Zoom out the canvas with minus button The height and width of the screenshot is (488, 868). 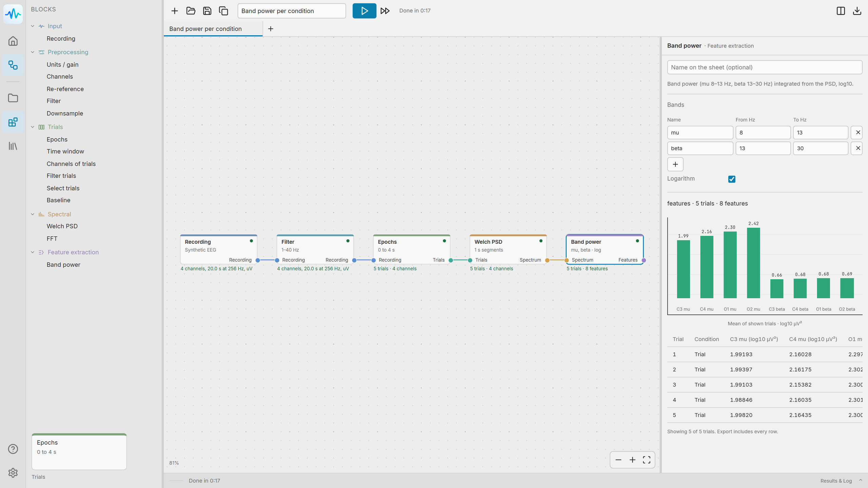click(x=618, y=460)
